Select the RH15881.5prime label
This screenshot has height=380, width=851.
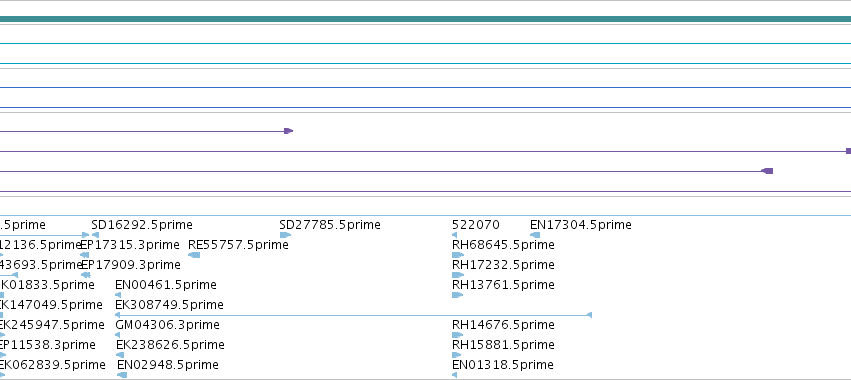(503, 345)
